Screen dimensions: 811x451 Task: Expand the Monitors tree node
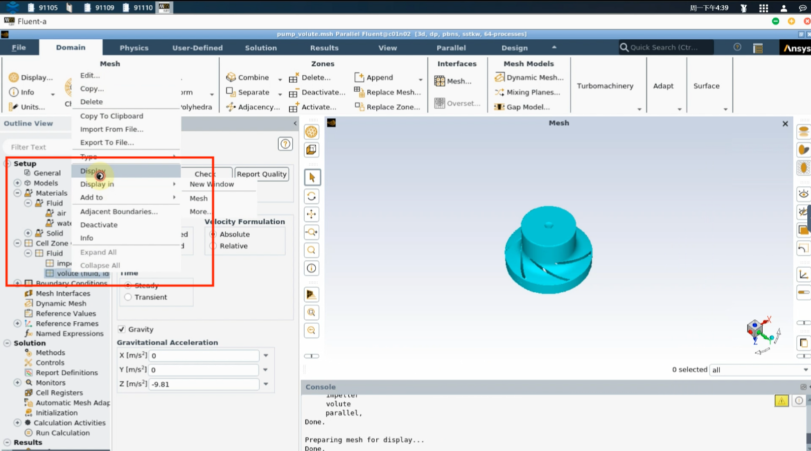coord(18,383)
